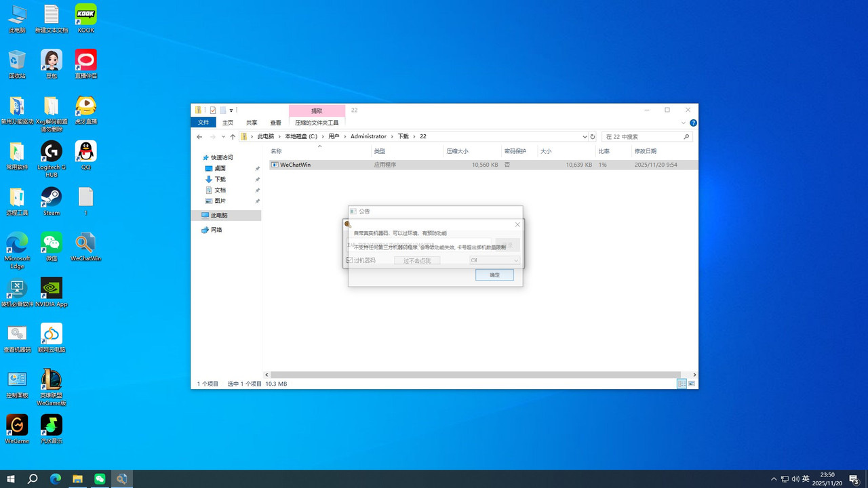The width and height of the screenshot is (868, 488).
Task: Open the Steam desktop shortcut
Action: click(x=52, y=198)
